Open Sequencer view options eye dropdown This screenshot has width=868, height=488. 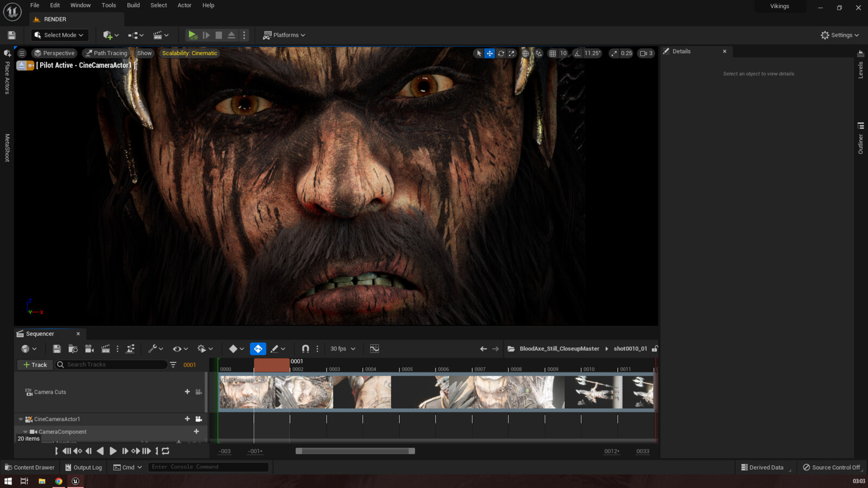pos(180,349)
